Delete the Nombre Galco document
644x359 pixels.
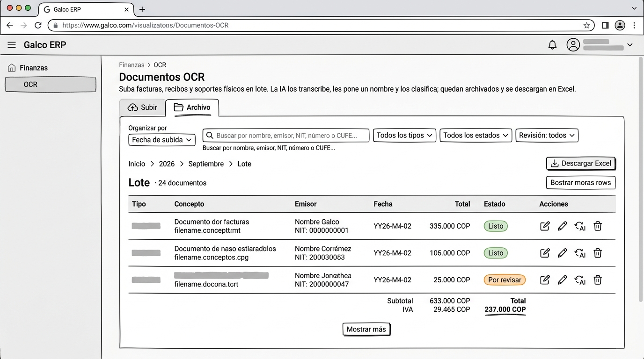[598, 226]
